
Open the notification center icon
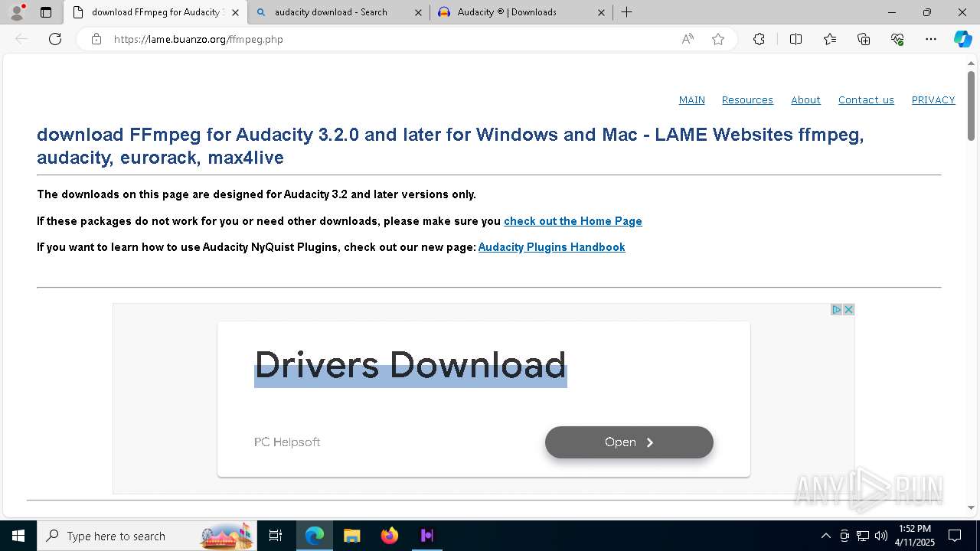(955, 536)
